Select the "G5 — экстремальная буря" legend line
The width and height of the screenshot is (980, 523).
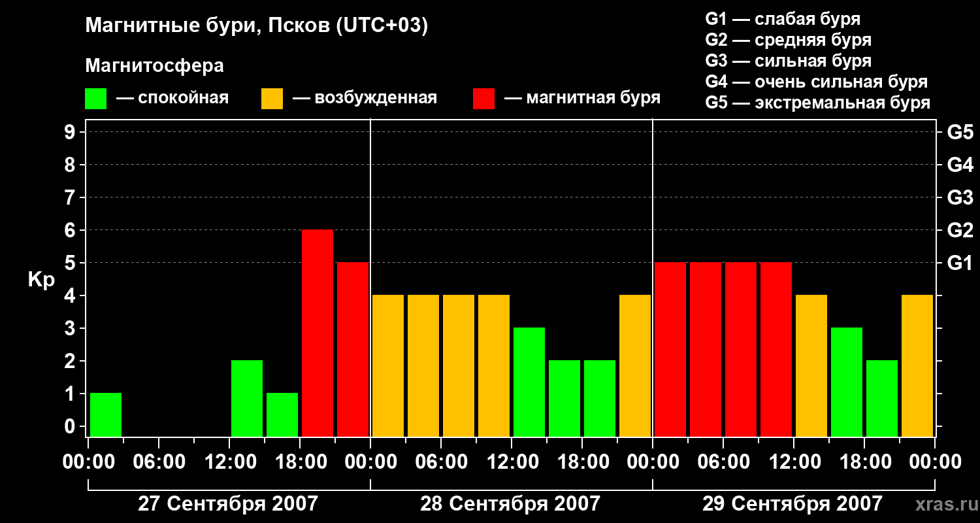tap(818, 103)
